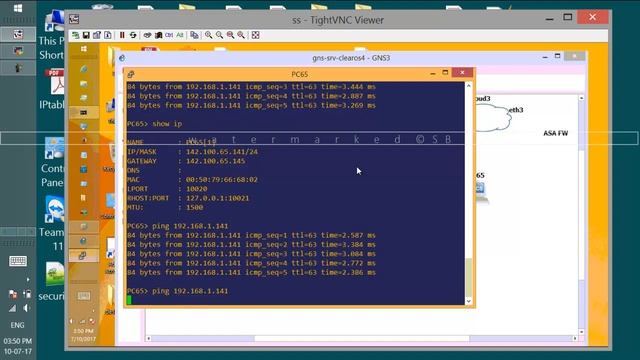This screenshot has width=640, height=360.
Task: Open the local Windows Start button
Action: [x=18, y=8]
